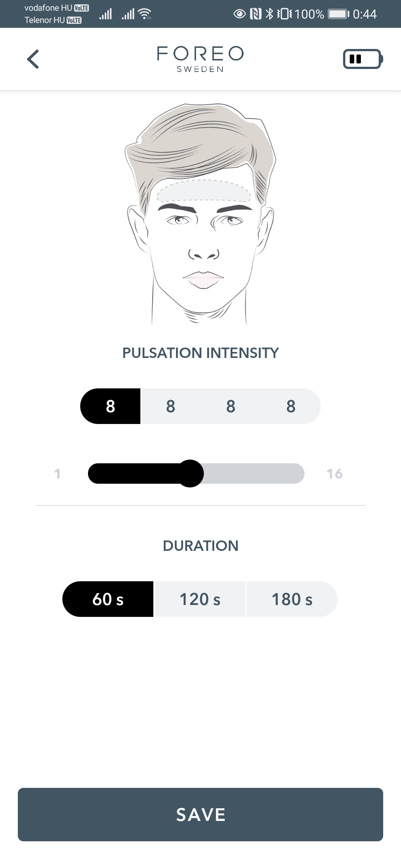The image size is (401, 868).
Task: Save the treatment settings
Action: tap(200, 815)
